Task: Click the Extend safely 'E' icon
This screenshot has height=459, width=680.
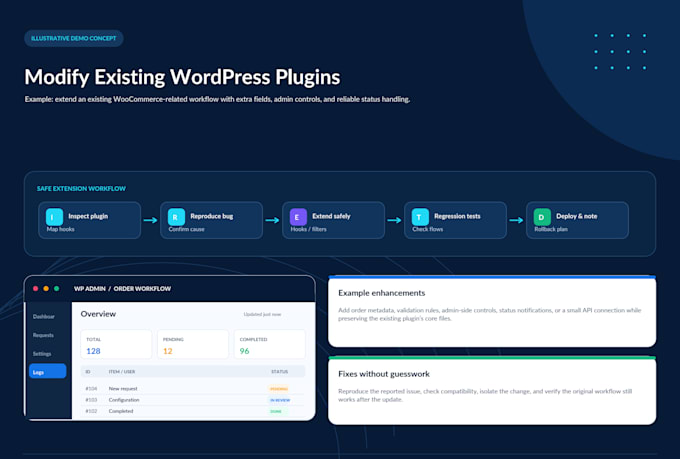Action: click(x=298, y=216)
